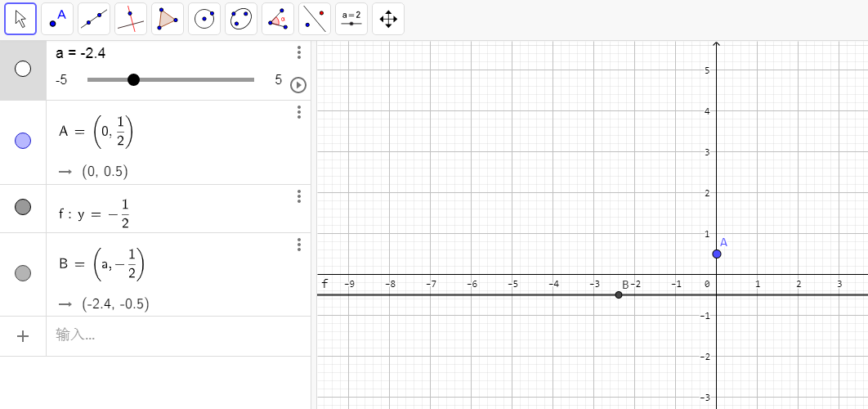Choose the Ellipse tool
The image size is (868, 409).
tap(241, 18)
